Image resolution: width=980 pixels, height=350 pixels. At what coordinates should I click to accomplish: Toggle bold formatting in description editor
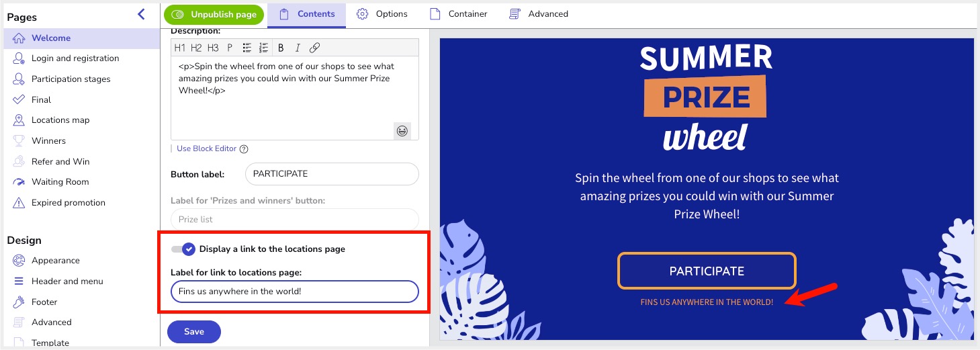(281, 48)
